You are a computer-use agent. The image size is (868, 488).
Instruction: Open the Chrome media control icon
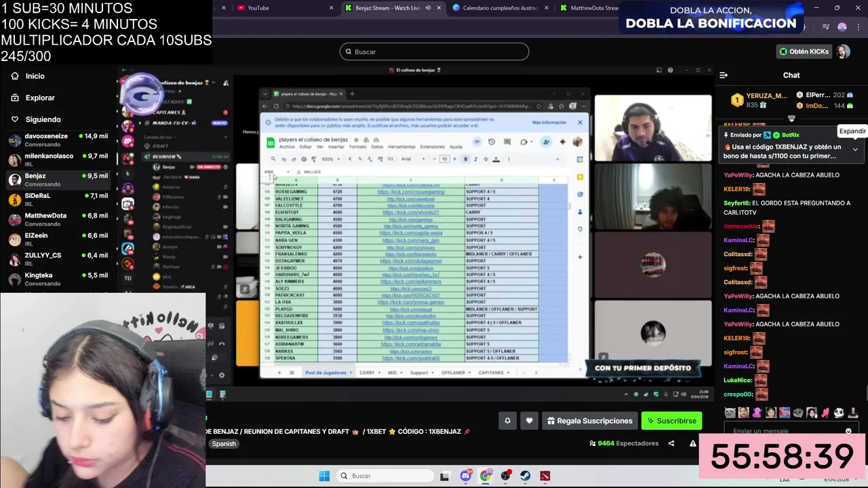825,27
